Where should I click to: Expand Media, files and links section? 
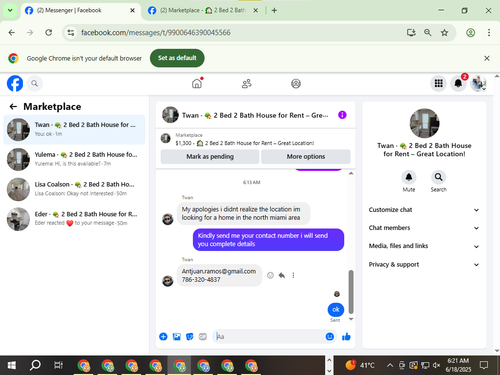(x=424, y=246)
